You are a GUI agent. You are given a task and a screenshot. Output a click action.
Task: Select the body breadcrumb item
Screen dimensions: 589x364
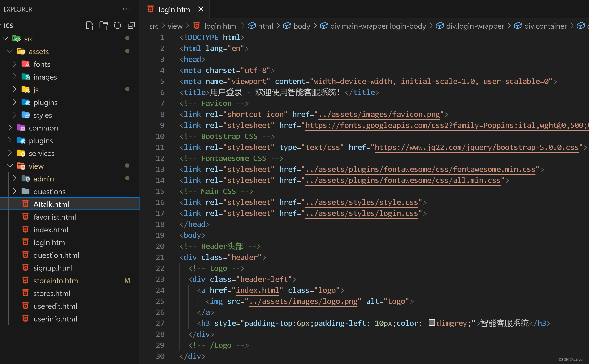[302, 26]
